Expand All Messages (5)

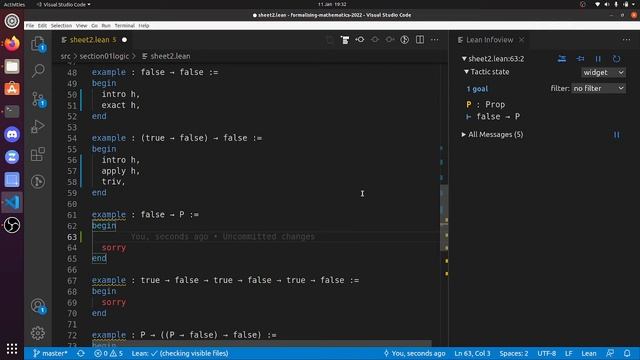point(492,135)
